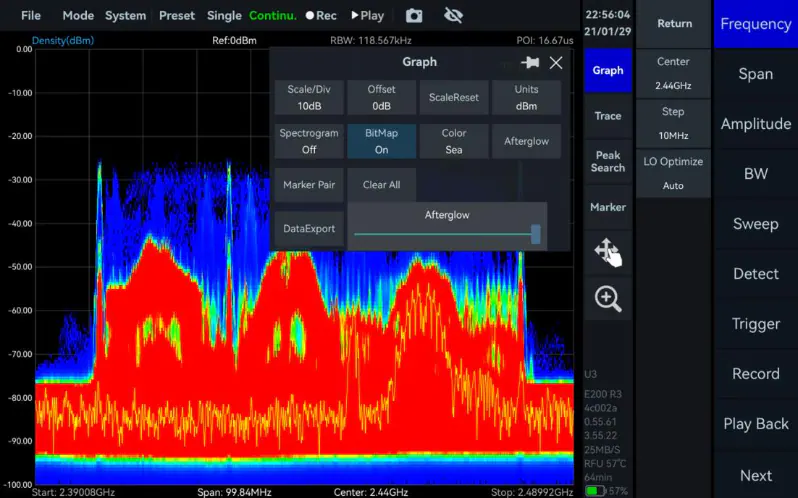The image size is (798, 498).
Task: Open the System menu
Action: pyautogui.click(x=125, y=16)
